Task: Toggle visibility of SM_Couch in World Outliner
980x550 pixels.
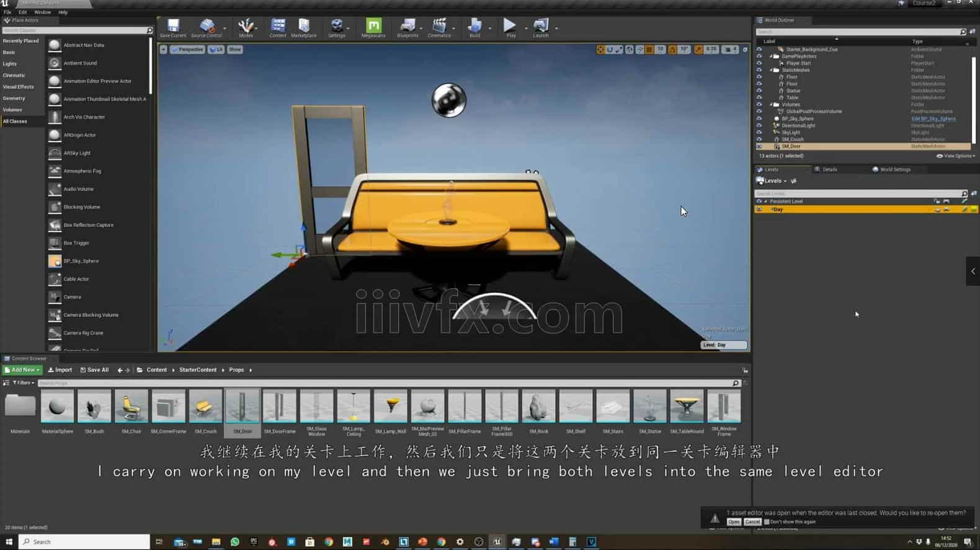Action: coord(759,140)
